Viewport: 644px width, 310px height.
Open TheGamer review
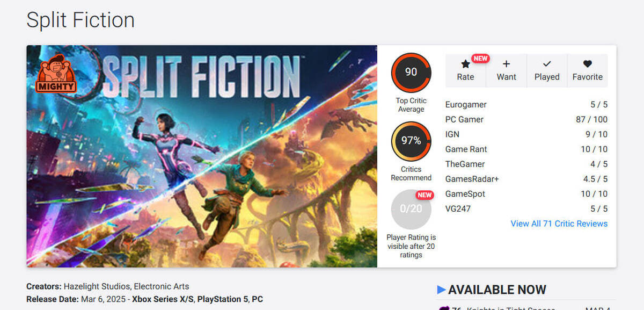click(x=465, y=164)
